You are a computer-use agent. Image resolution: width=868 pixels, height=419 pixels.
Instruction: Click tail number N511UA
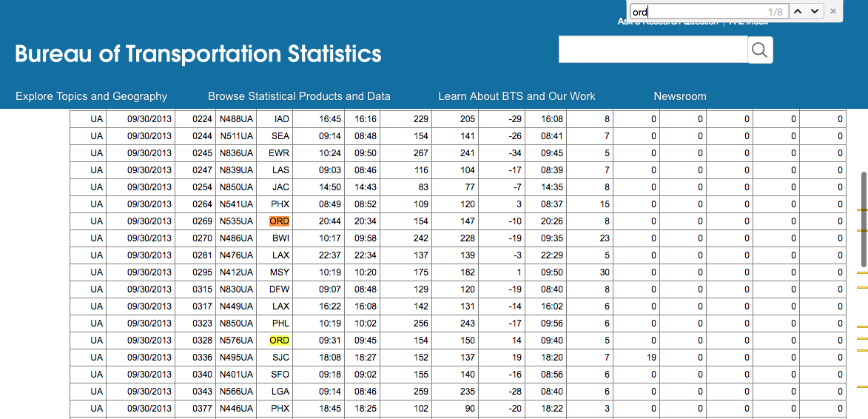(236, 136)
